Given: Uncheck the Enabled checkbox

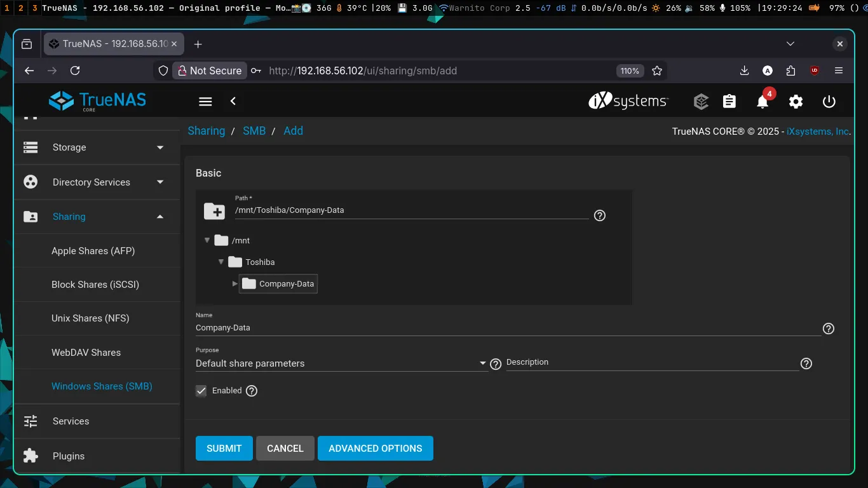Looking at the screenshot, I should (x=201, y=391).
